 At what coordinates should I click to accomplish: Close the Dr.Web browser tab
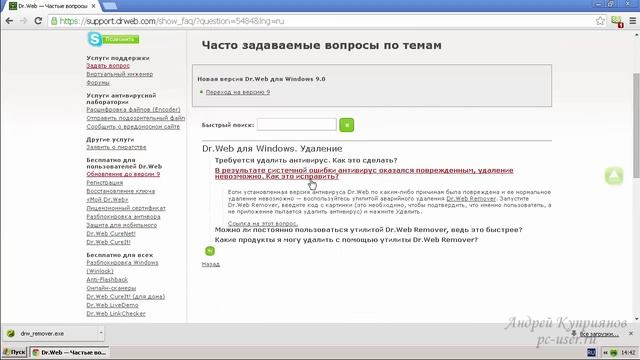[93, 6]
